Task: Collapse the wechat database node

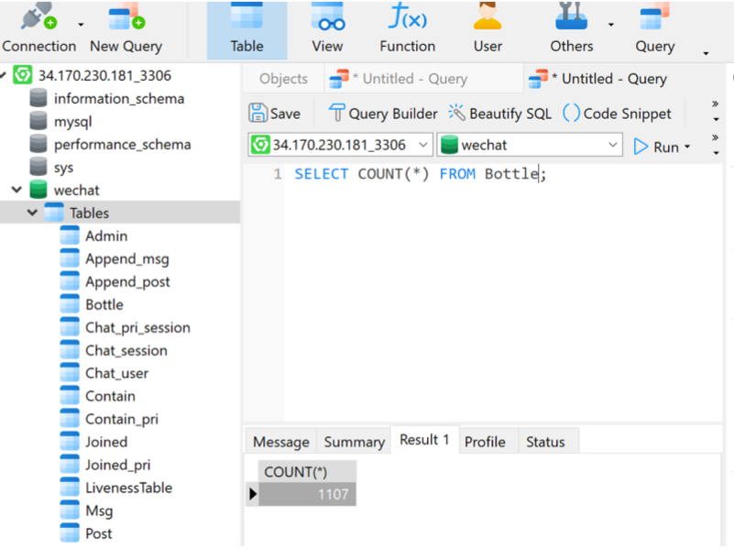Action: tap(16, 190)
